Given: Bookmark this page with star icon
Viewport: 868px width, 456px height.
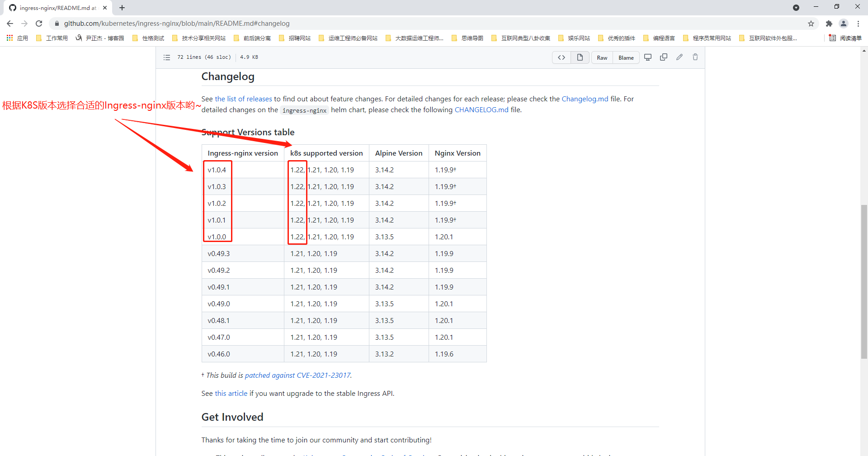Looking at the screenshot, I should pos(811,24).
